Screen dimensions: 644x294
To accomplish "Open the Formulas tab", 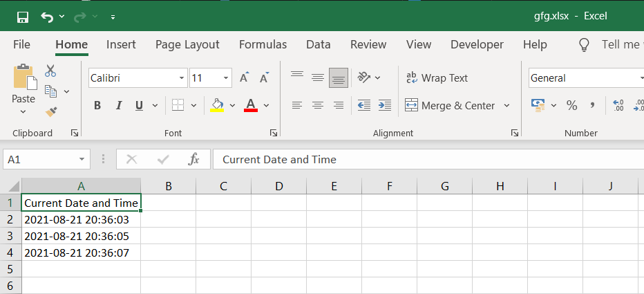I will coord(263,44).
